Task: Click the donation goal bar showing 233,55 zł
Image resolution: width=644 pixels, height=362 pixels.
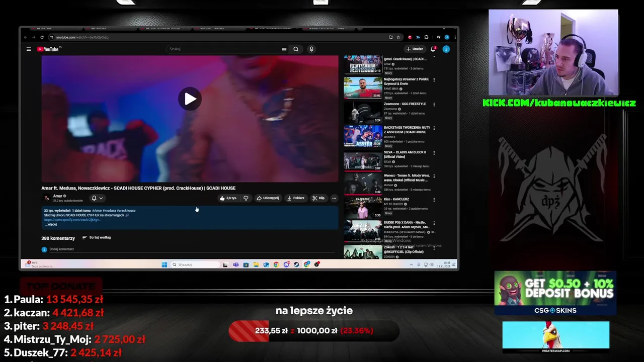Action: 314,331
